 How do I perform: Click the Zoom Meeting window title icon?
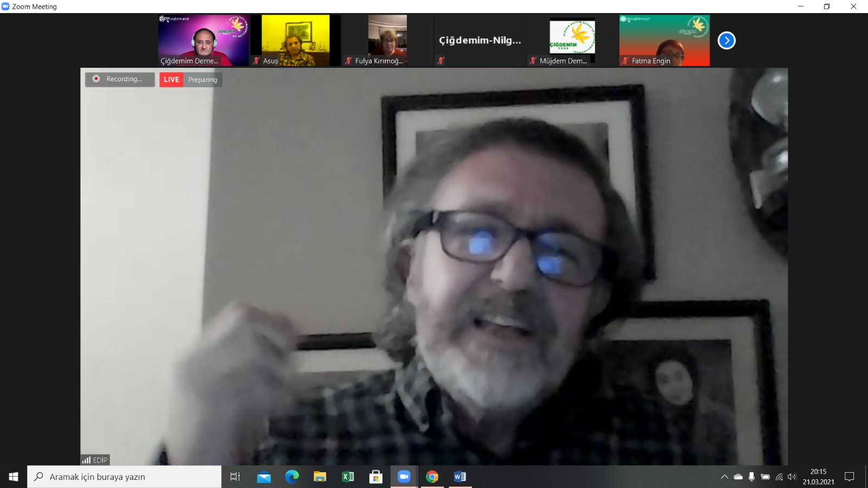point(5,7)
